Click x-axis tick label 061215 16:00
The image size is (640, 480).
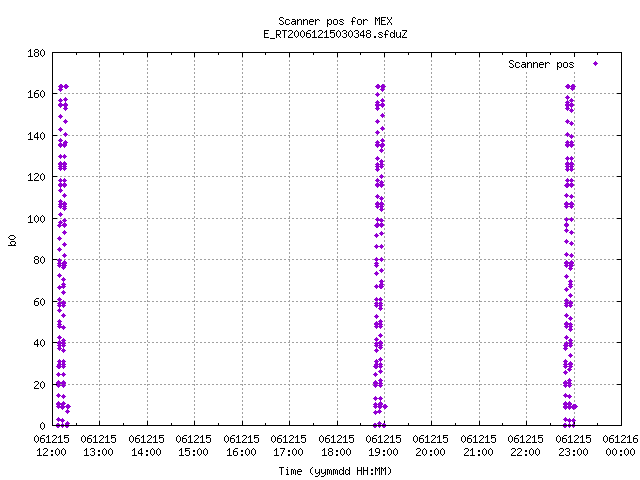click(x=241, y=446)
